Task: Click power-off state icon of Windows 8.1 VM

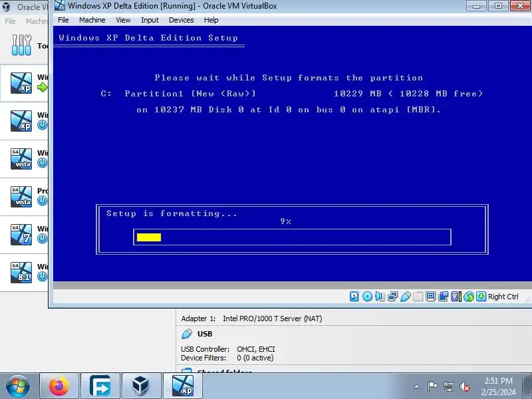Action: tap(42, 277)
